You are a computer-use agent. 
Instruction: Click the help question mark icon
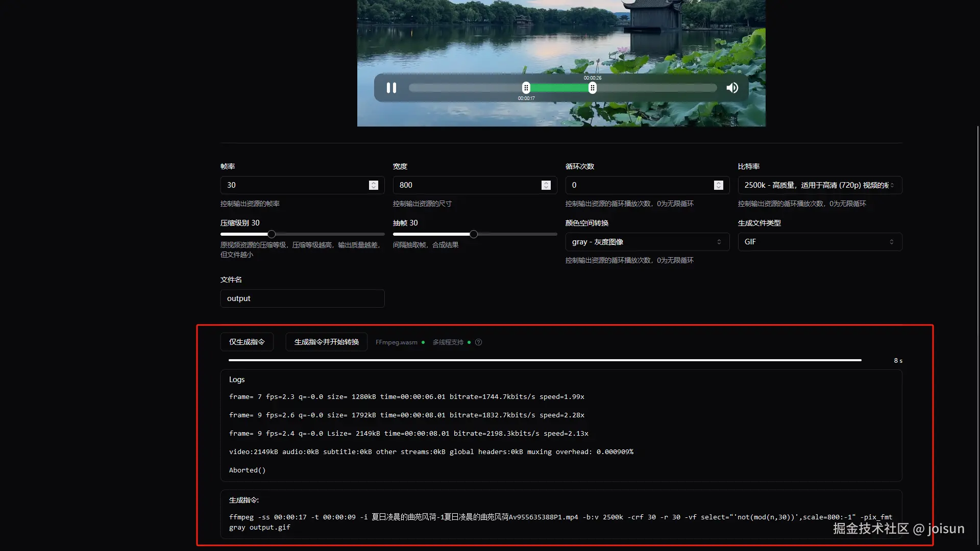pyautogui.click(x=478, y=342)
